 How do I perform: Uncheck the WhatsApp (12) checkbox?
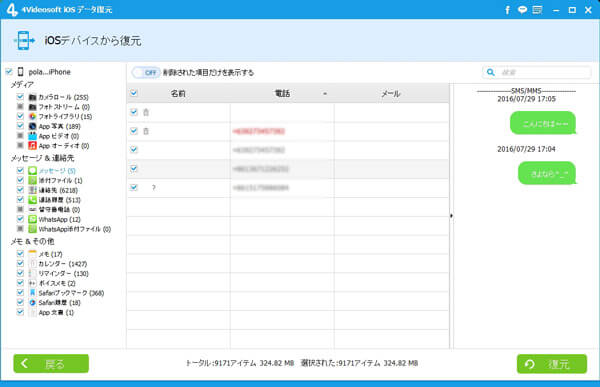(20, 219)
